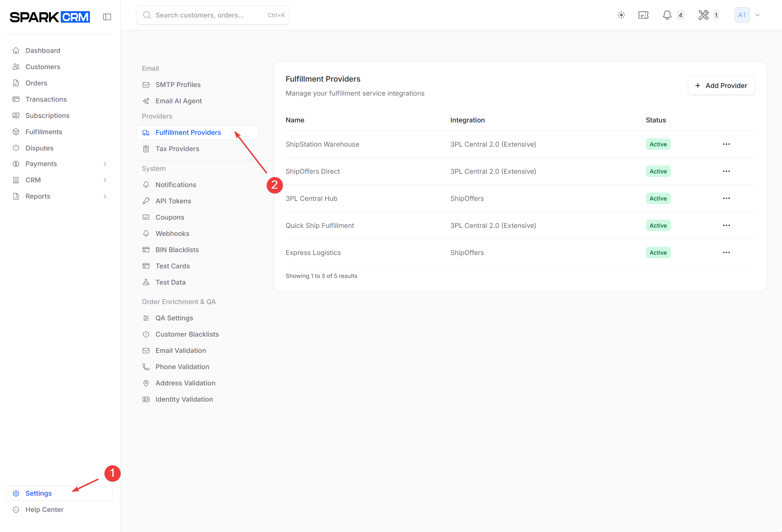
Task: Focus the Search customers, orders field
Action: (212, 15)
